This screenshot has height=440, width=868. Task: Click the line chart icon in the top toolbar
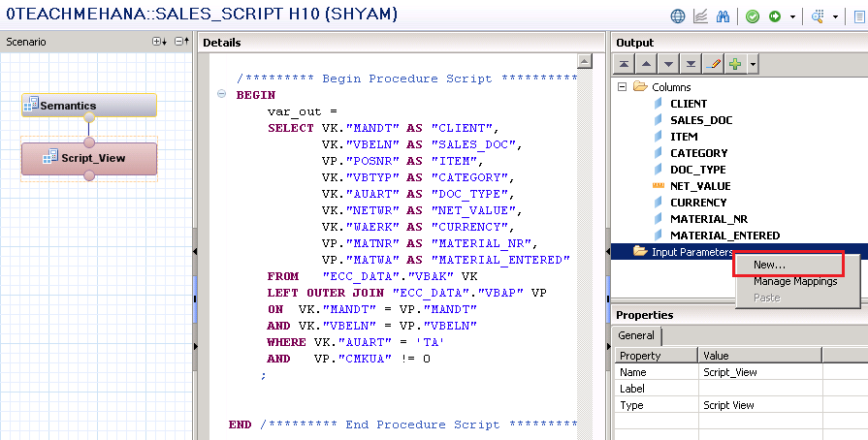(698, 16)
